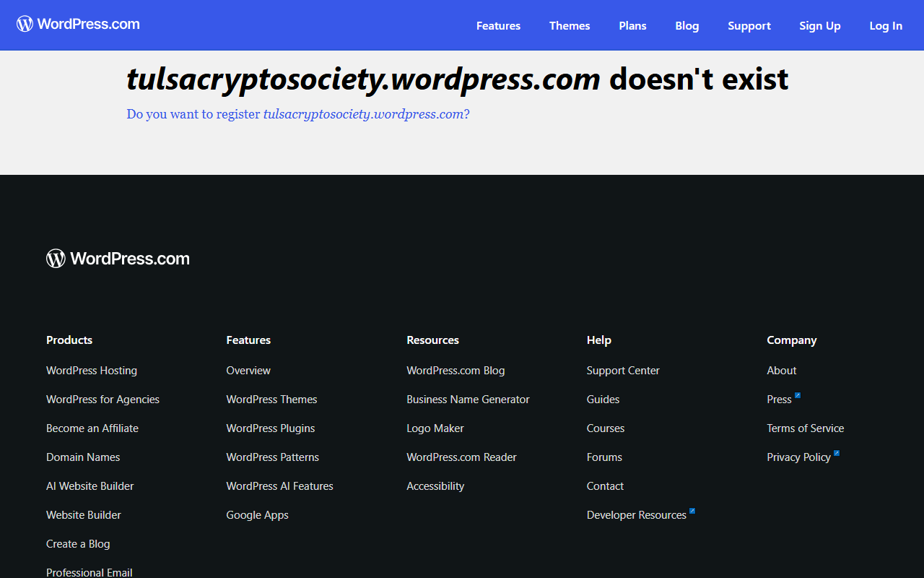Click Become an Affiliate link
The height and width of the screenshot is (578, 924).
pos(92,428)
